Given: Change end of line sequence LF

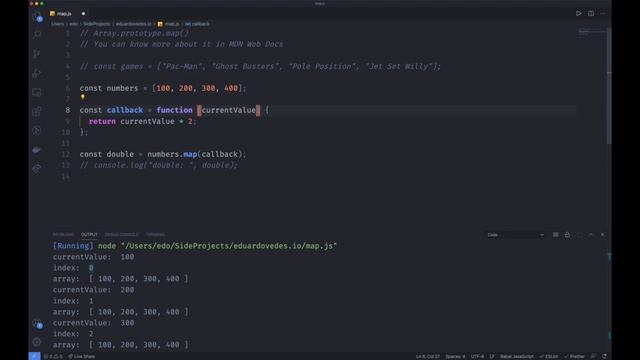Looking at the screenshot, I should click(492, 356).
